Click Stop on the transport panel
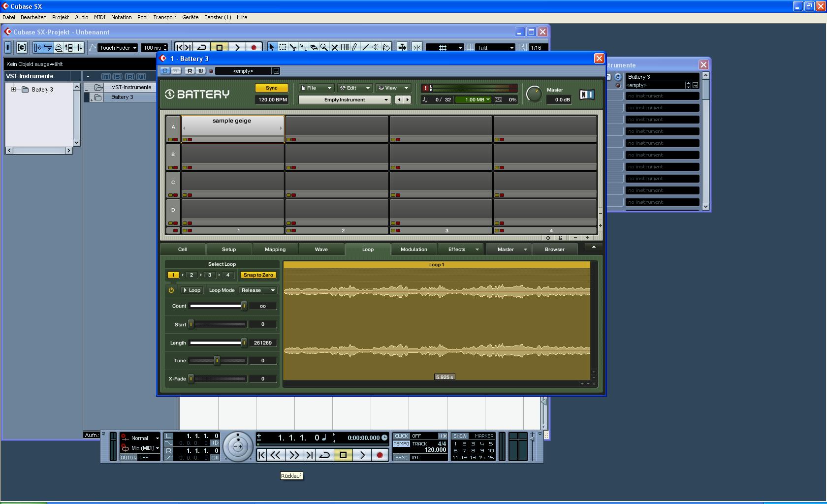 coord(343,455)
